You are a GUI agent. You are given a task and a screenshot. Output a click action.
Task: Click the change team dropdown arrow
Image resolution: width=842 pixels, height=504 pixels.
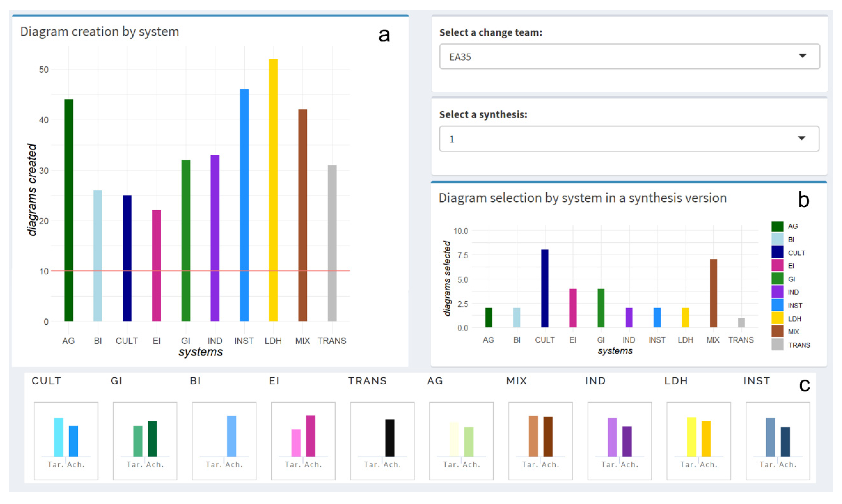tap(802, 56)
